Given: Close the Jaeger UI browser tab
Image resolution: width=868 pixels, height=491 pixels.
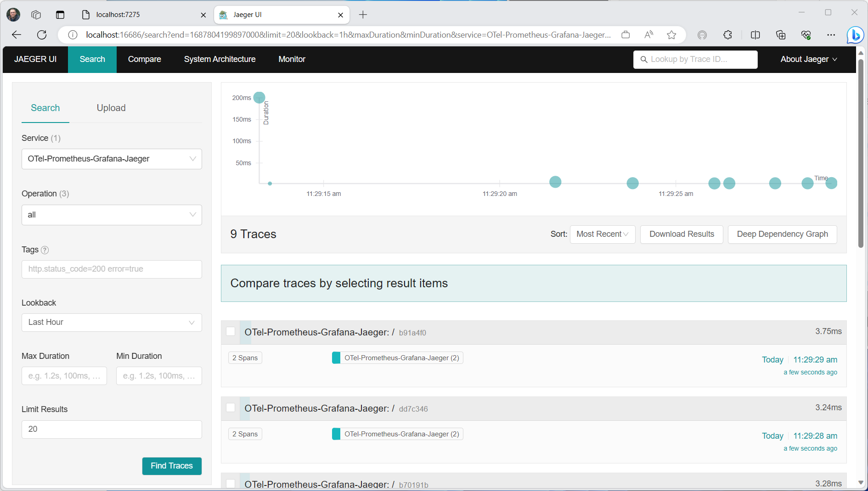Looking at the screenshot, I should 340,15.
